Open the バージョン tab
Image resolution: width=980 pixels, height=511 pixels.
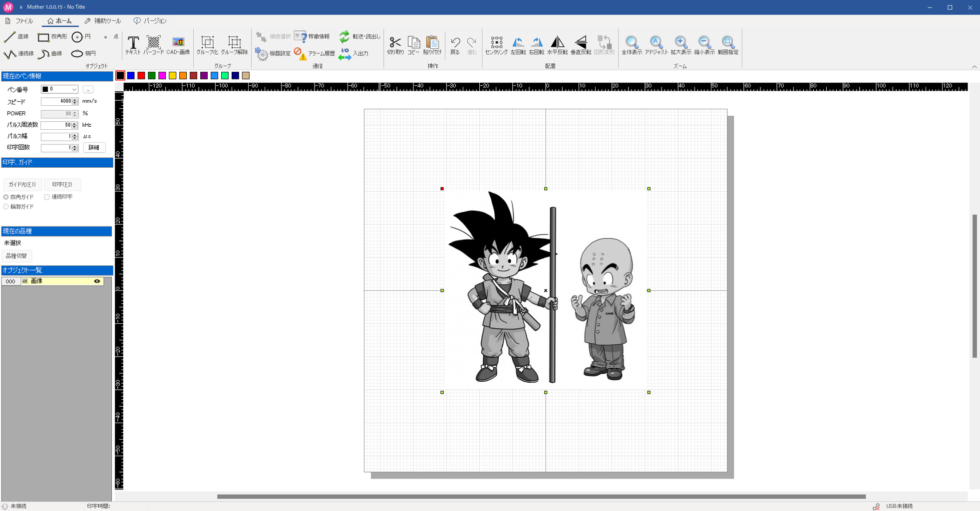[150, 21]
